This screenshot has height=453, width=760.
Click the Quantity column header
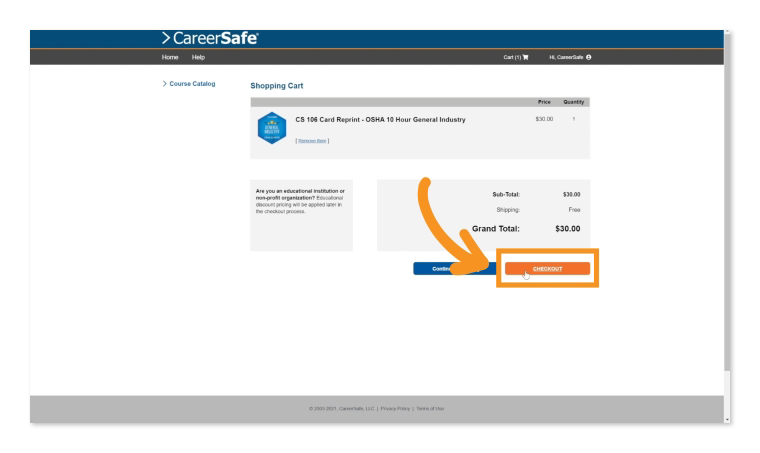pyautogui.click(x=573, y=102)
